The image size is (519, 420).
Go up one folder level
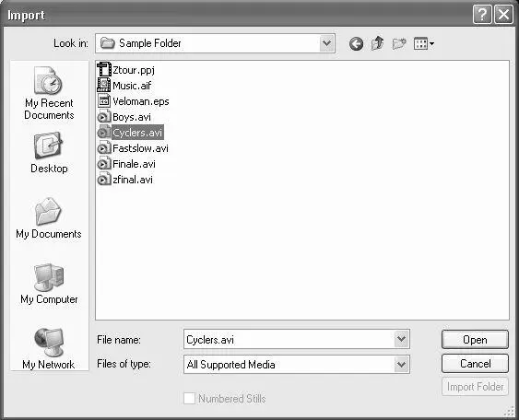point(377,43)
